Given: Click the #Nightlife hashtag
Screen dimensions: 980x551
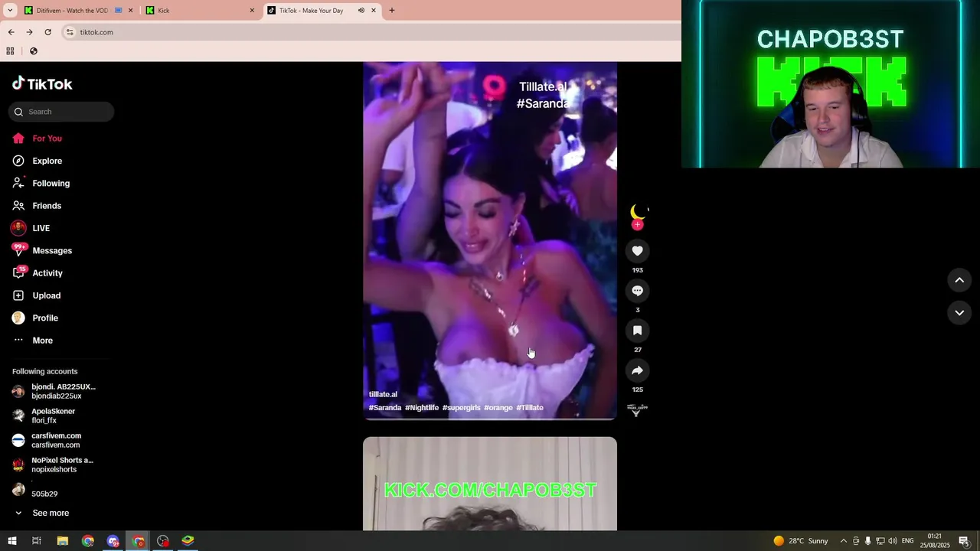Looking at the screenshot, I should click(422, 408).
